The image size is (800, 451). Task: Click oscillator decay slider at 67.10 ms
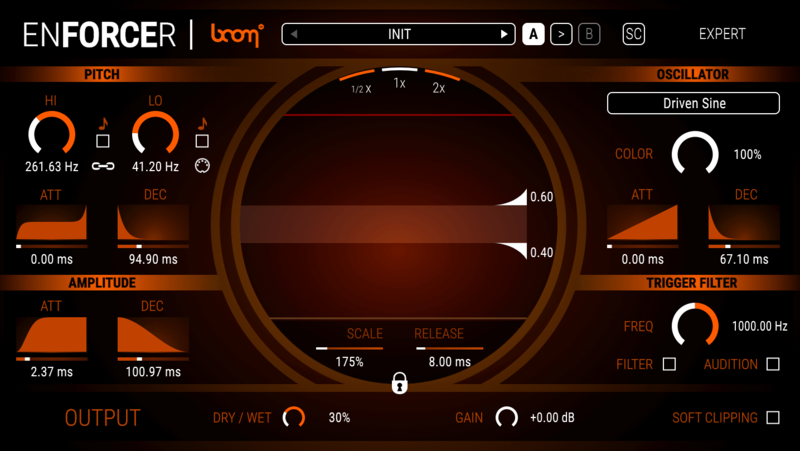tap(744, 246)
